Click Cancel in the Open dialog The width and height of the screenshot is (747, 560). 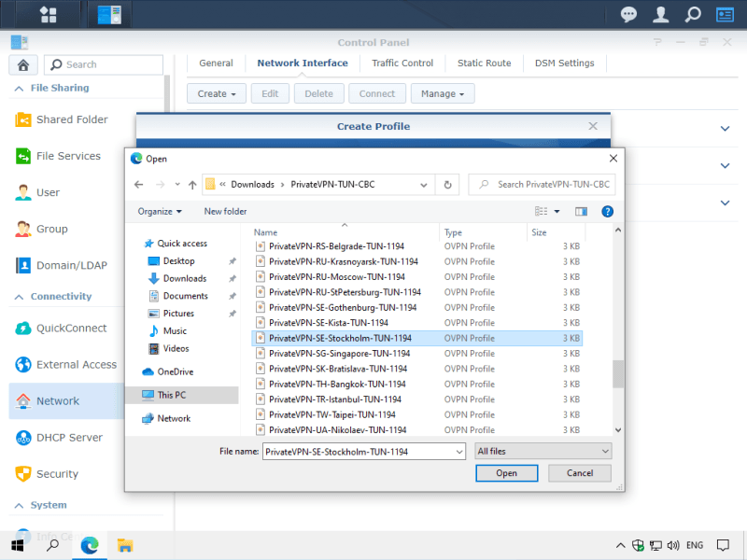click(580, 473)
